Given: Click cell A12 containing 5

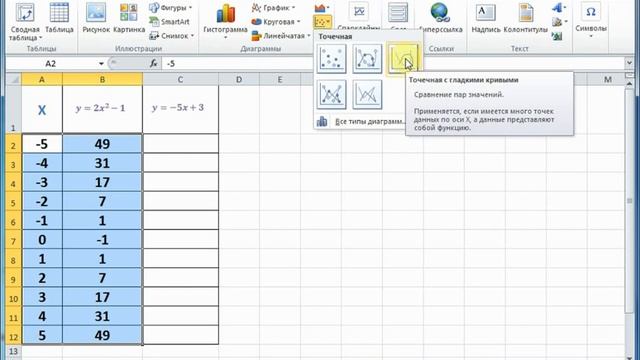Looking at the screenshot, I should pos(42,336).
